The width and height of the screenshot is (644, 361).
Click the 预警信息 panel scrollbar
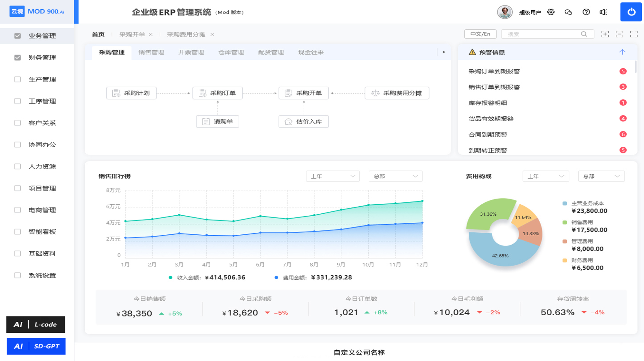635,67
